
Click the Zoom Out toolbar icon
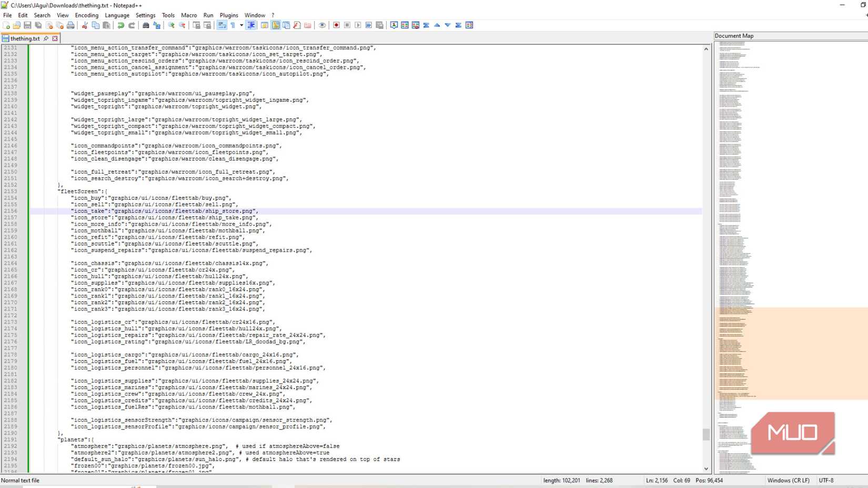(182, 25)
